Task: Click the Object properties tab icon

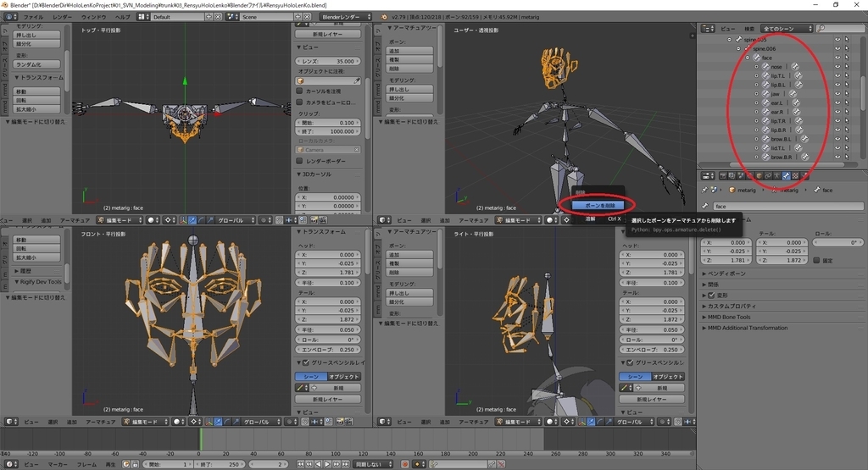Action: [759, 176]
